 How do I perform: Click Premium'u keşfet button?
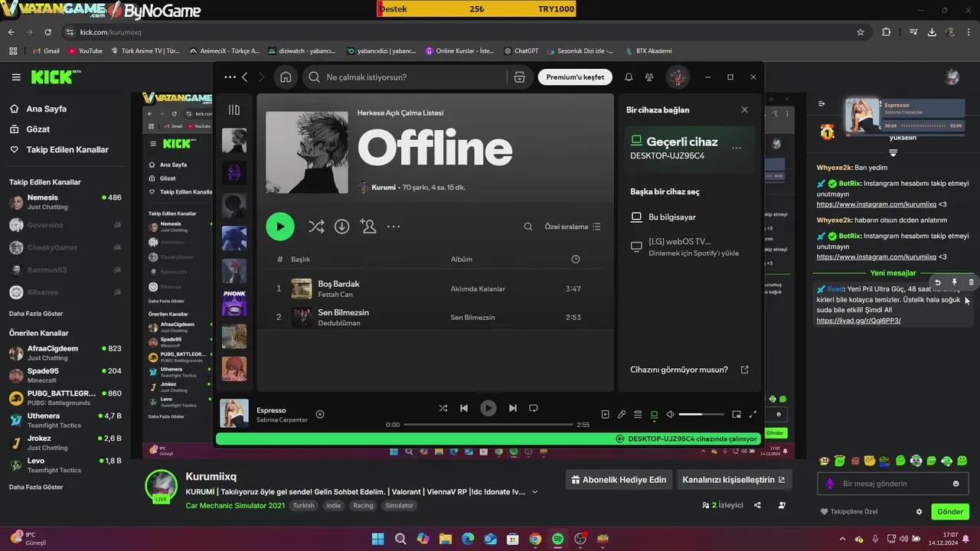[575, 77]
